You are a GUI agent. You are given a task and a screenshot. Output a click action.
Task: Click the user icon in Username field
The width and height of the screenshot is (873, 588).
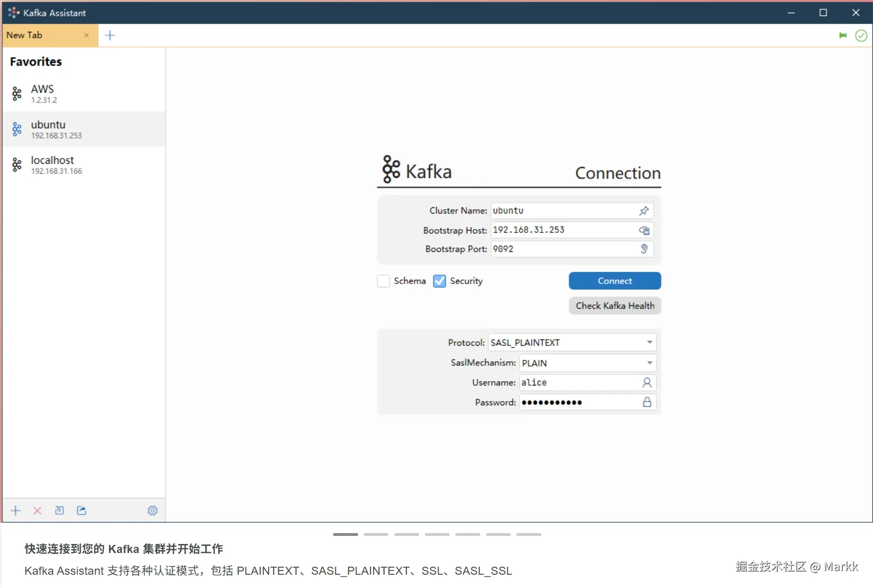pos(647,383)
